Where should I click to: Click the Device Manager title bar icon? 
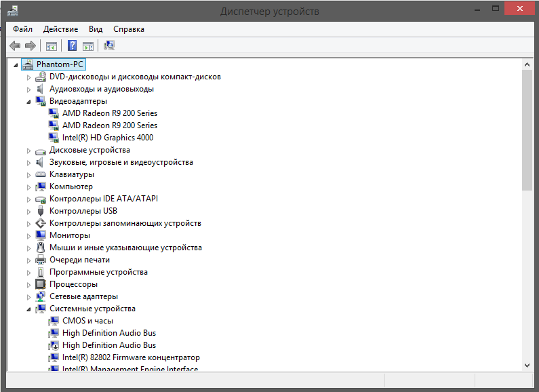tap(12, 12)
